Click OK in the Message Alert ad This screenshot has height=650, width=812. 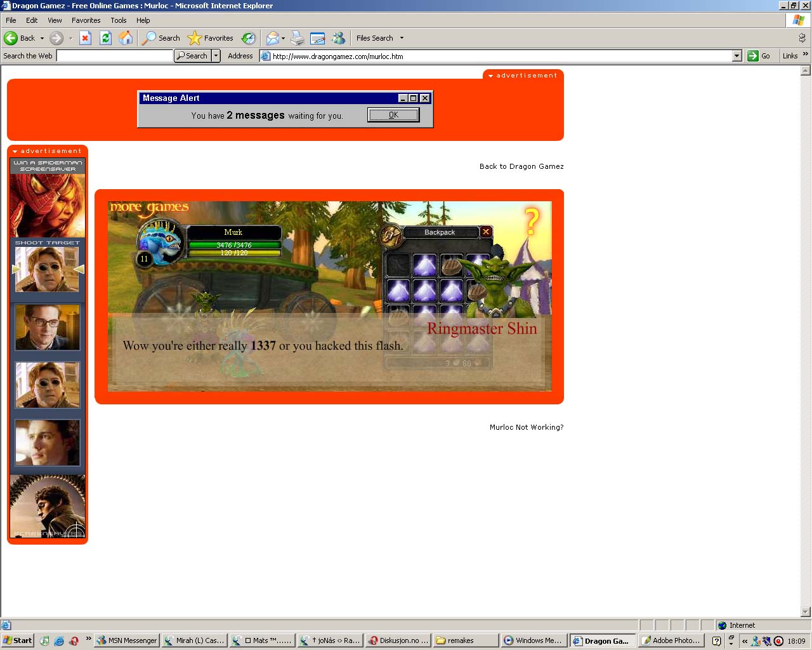[393, 115]
